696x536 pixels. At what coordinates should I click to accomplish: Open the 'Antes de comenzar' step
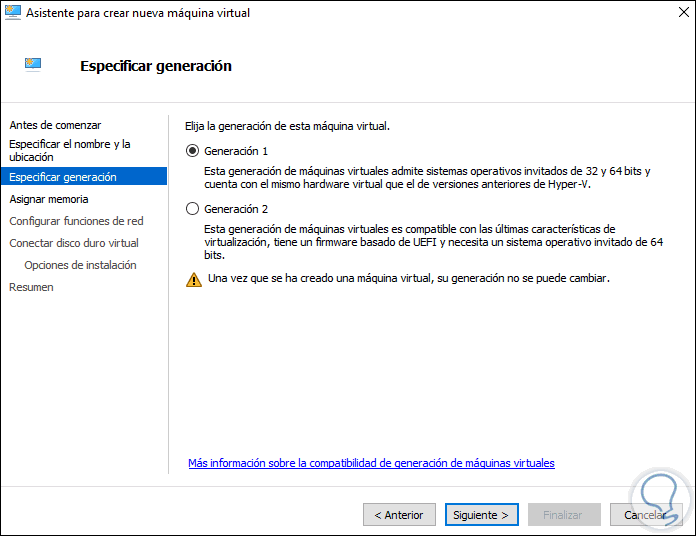[55, 125]
